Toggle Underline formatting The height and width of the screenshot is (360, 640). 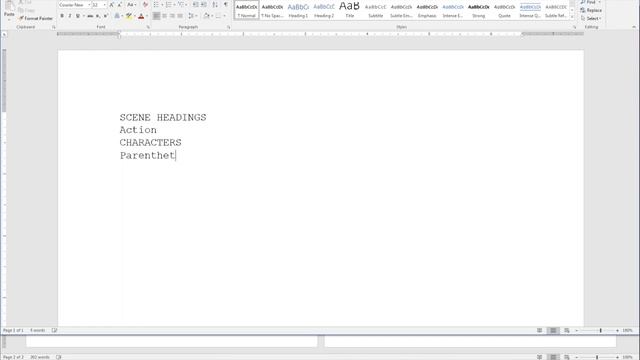pos(78,16)
